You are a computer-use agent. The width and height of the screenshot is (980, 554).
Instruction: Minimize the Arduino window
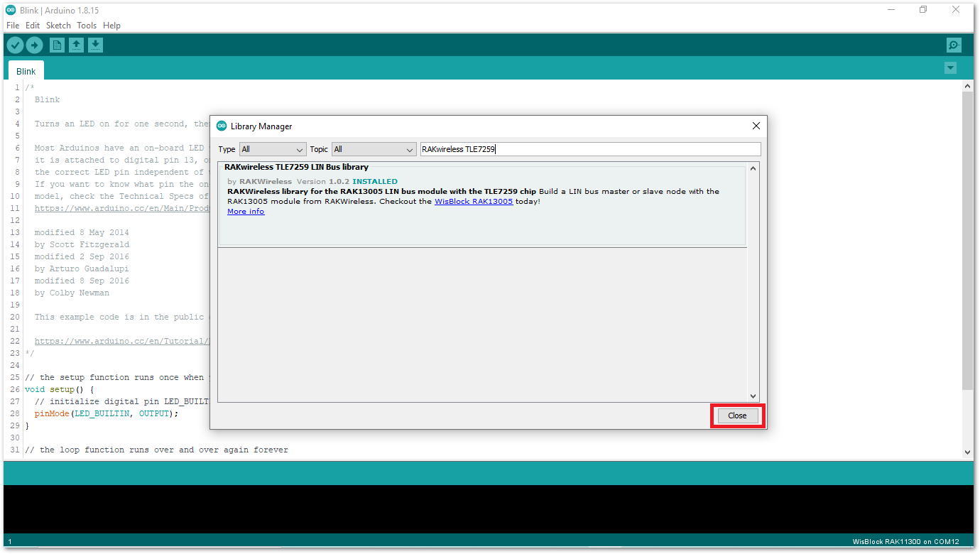tap(891, 10)
